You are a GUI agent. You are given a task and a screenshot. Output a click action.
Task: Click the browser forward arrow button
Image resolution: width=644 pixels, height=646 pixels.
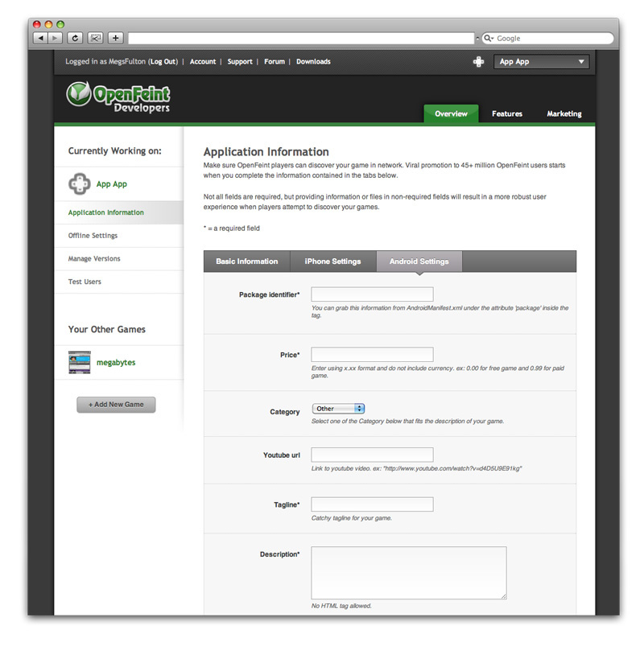click(x=55, y=39)
